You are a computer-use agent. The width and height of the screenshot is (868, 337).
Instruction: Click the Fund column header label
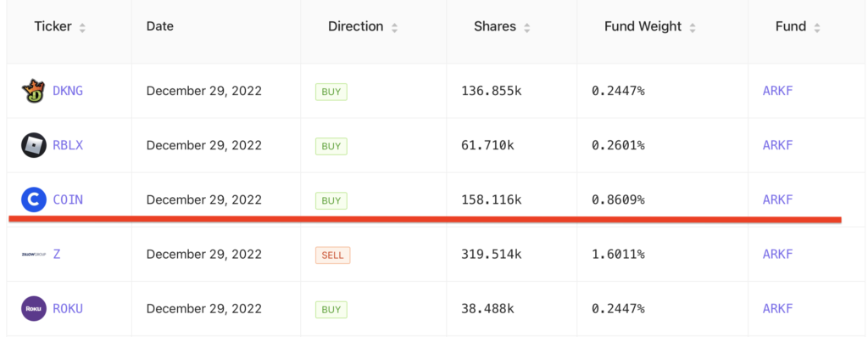(791, 26)
